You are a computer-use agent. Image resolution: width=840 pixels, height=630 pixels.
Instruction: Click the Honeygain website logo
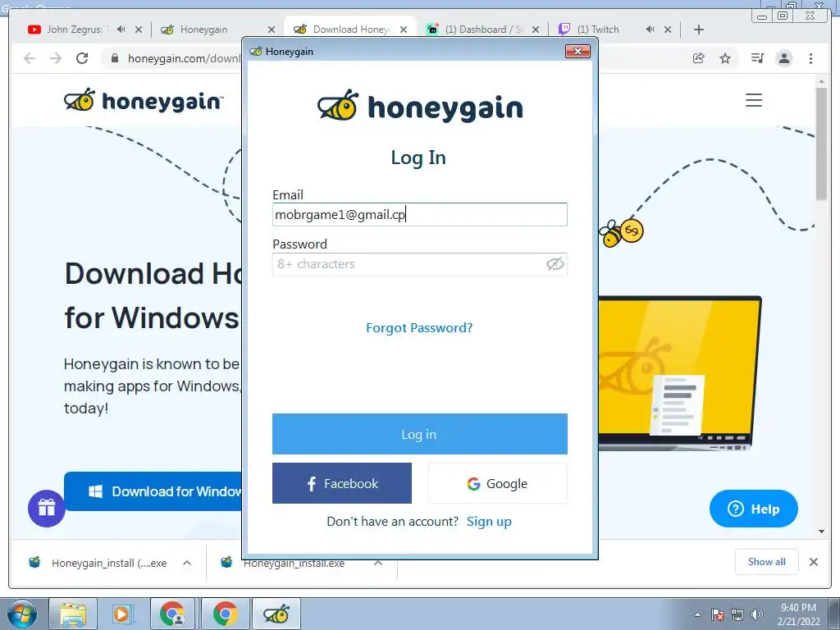point(144,100)
